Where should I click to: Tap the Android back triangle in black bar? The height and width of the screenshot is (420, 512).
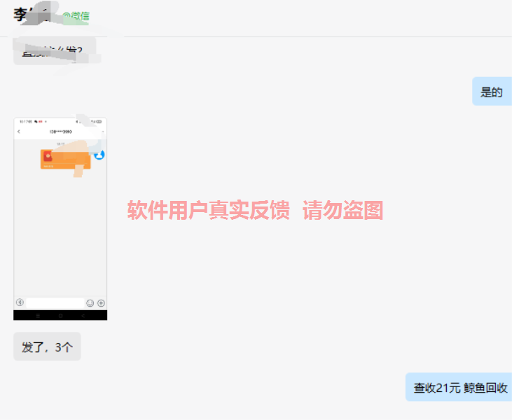click(83, 316)
